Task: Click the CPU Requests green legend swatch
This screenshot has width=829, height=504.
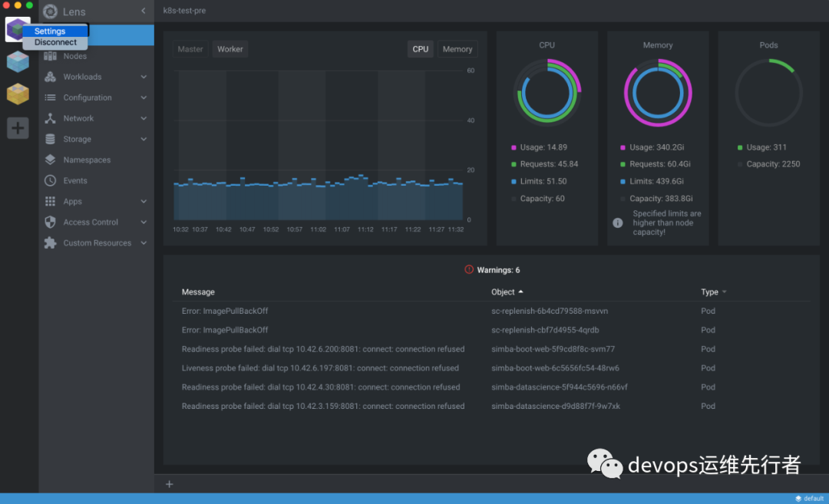Action: [514, 164]
